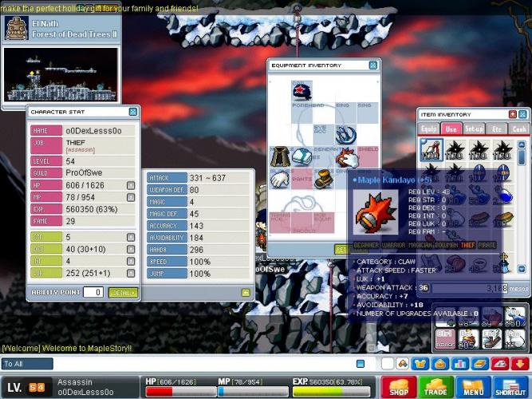Click character name o0DexLesss0o in stat window

coord(93,131)
